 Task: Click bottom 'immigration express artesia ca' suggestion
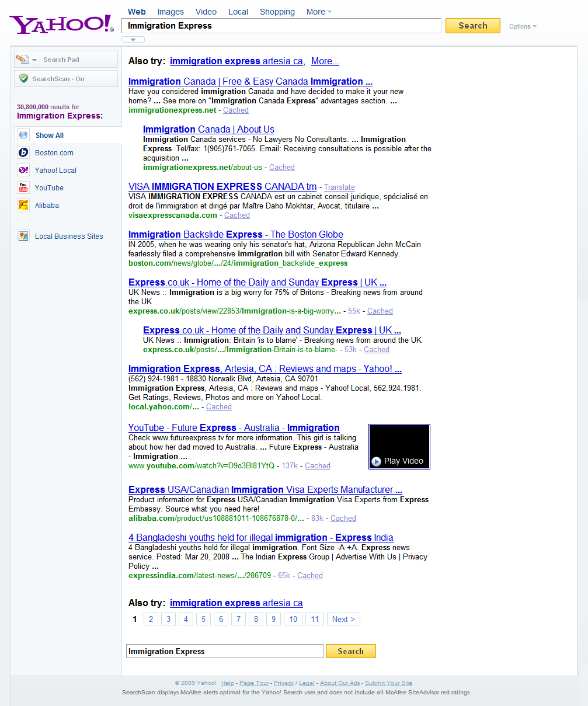236,603
